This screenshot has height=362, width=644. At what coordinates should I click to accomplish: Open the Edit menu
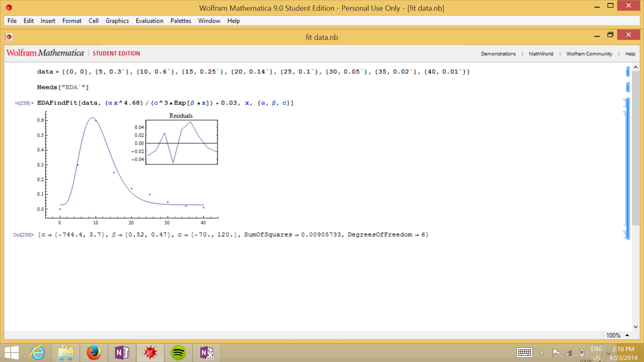tap(29, 21)
